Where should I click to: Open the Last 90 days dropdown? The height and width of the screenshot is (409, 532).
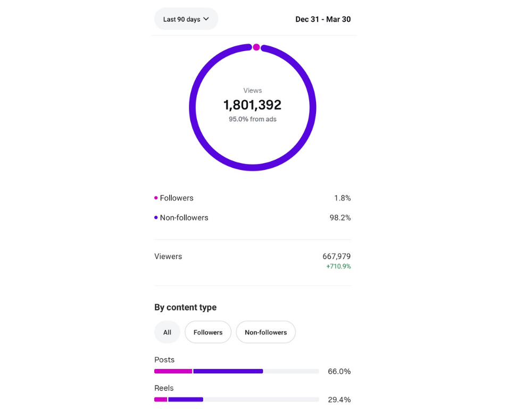coord(186,19)
